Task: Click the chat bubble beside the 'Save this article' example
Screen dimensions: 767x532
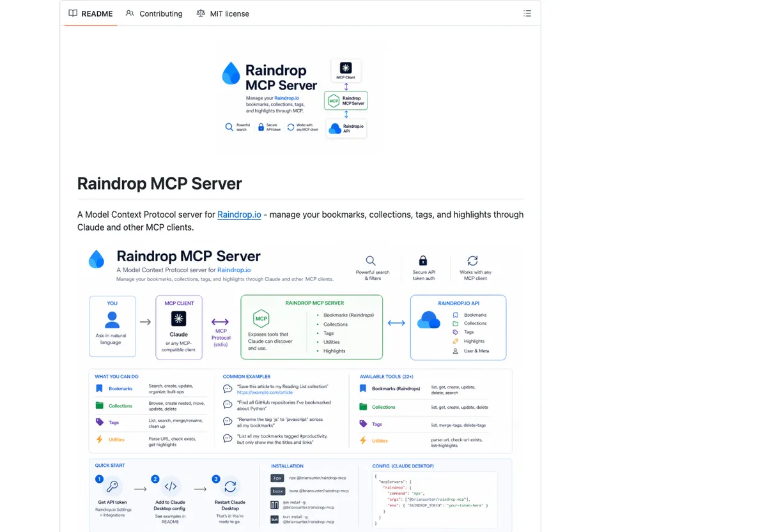Action: point(228,389)
